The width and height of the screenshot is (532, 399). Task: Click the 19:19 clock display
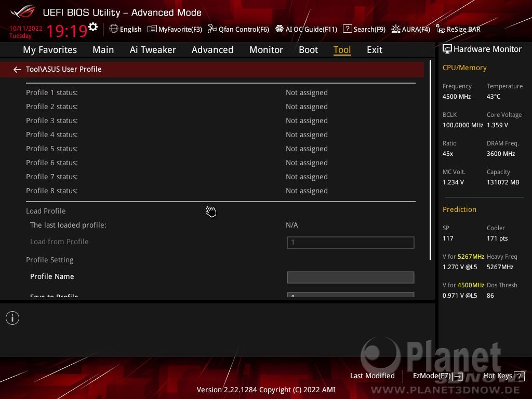point(67,31)
